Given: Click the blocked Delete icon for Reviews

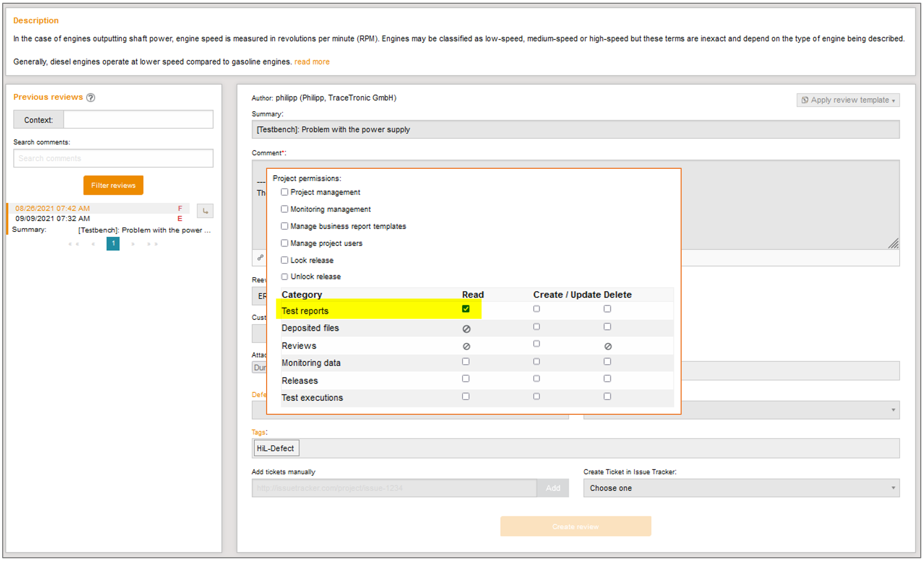Looking at the screenshot, I should [608, 346].
